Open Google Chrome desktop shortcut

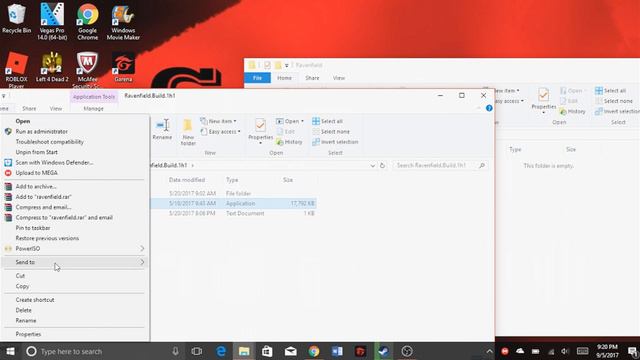pyautogui.click(x=87, y=21)
